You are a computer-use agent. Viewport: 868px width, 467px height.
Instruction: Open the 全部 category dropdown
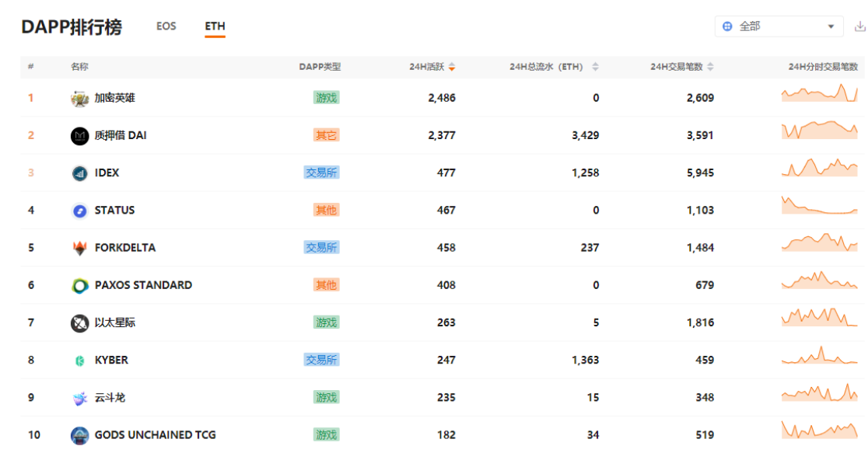[x=779, y=26]
